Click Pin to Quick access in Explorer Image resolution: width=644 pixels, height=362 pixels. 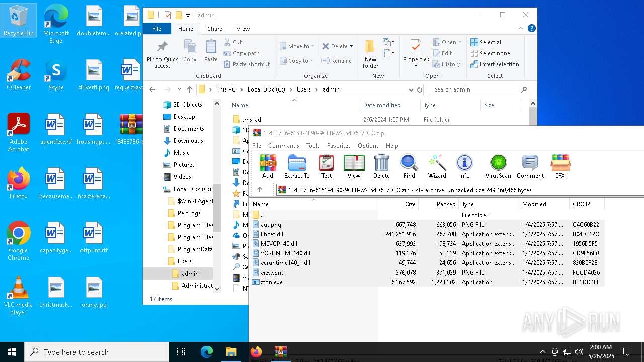163,54
